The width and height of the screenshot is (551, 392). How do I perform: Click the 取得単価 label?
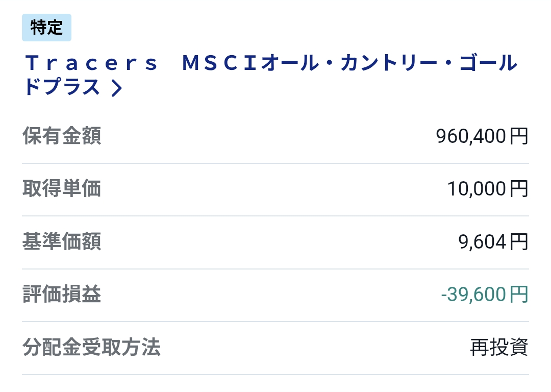point(62,189)
